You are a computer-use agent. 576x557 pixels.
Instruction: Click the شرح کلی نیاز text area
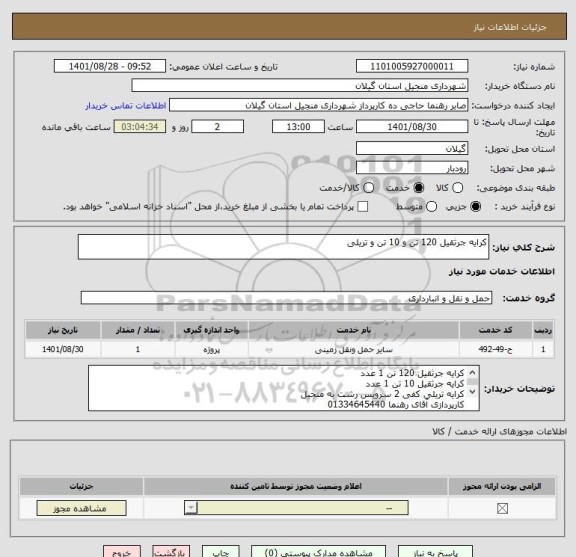click(x=283, y=247)
